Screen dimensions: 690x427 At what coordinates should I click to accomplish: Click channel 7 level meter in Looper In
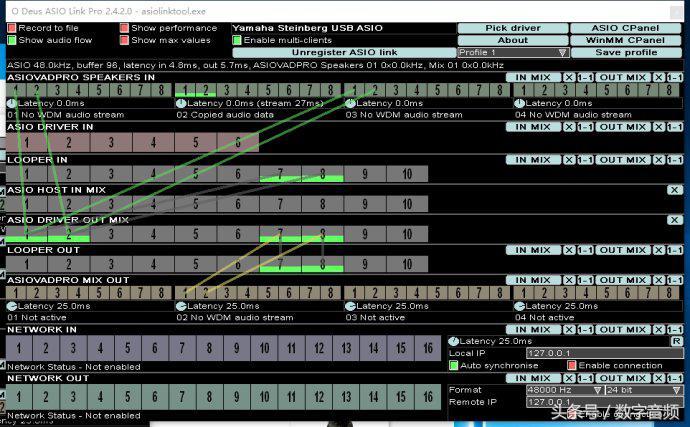pyautogui.click(x=281, y=174)
